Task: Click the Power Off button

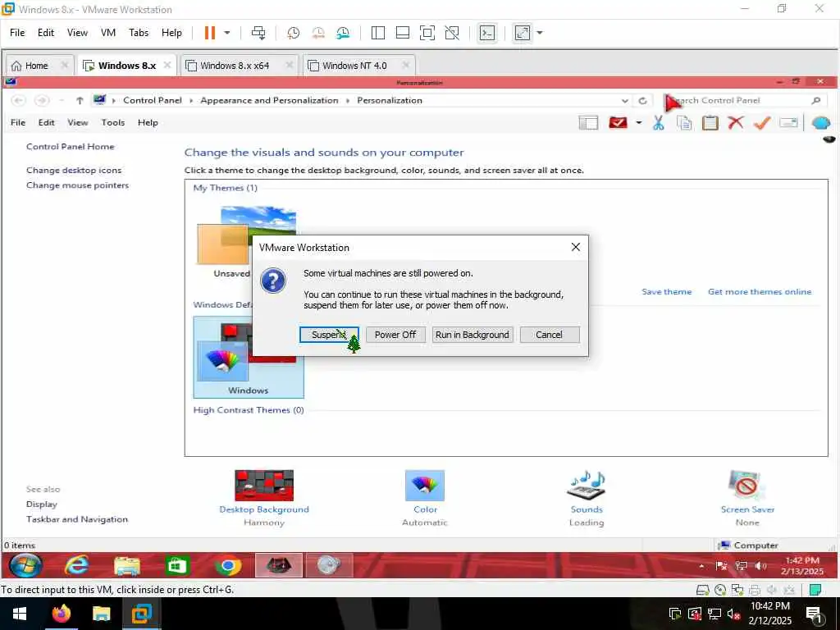Action: coord(395,335)
